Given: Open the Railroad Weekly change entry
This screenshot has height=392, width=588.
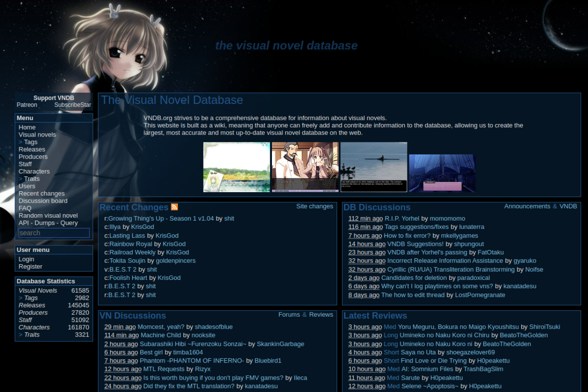Looking at the screenshot, I should (132, 252).
